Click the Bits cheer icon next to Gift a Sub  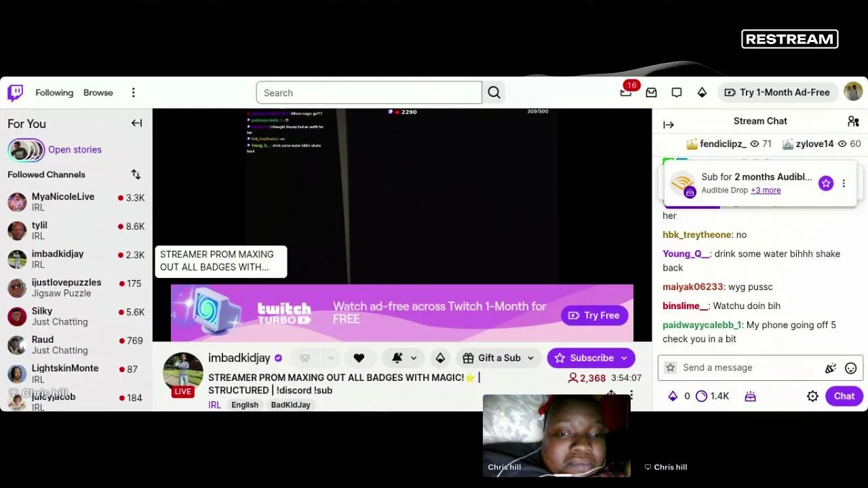[x=440, y=358]
